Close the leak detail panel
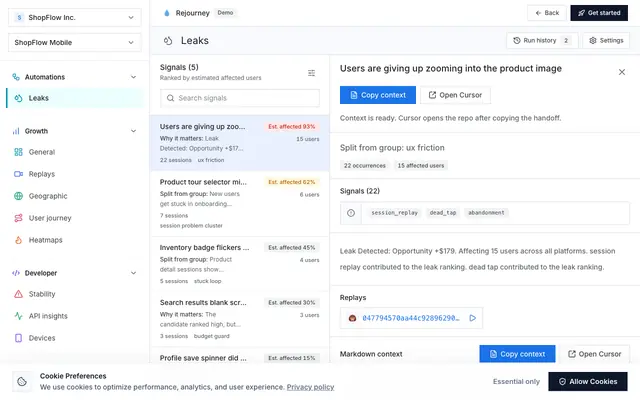Screen dimensions: 640x400 click(x=622, y=72)
